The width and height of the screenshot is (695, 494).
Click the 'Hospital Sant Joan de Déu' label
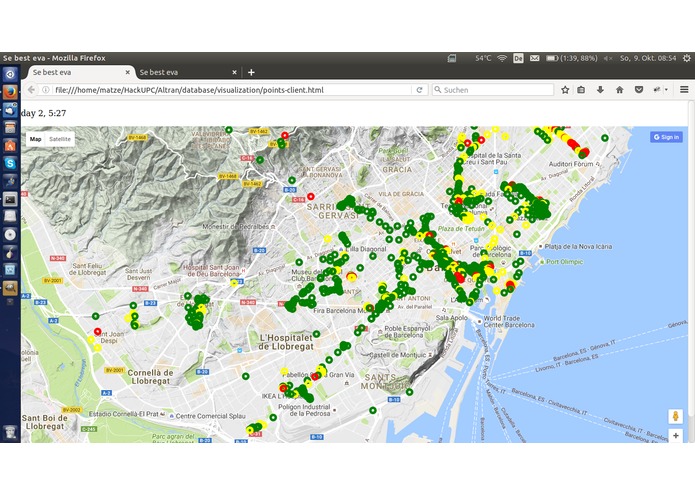point(211,271)
